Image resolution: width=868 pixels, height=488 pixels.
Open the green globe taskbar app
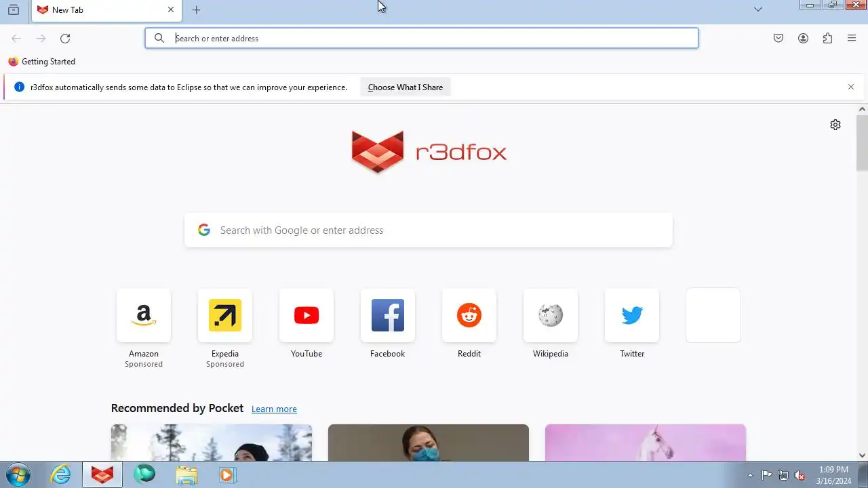144,474
